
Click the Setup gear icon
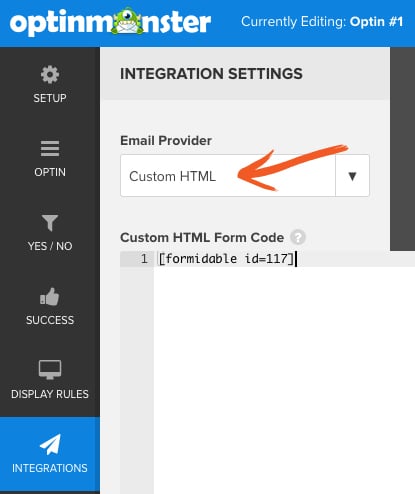50,74
